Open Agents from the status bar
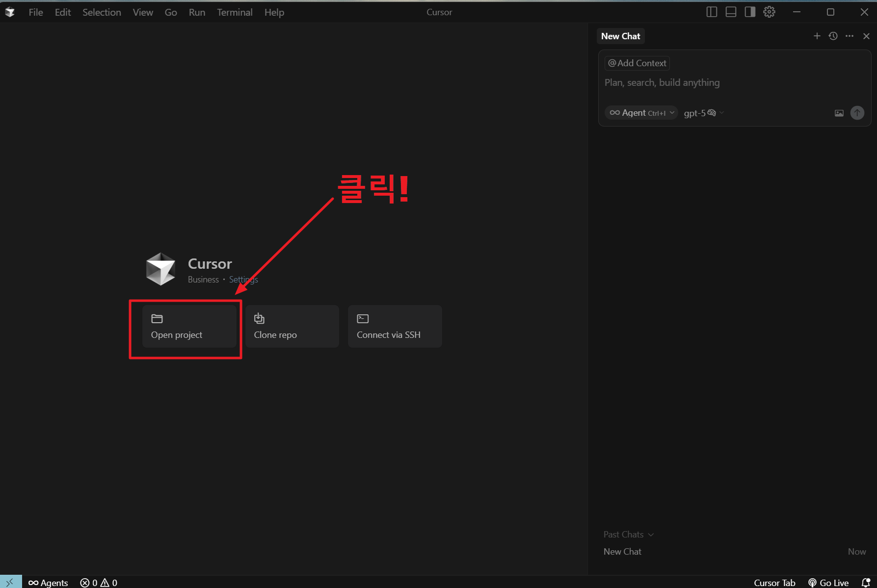Screen dimensions: 877x588 point(48,583)
